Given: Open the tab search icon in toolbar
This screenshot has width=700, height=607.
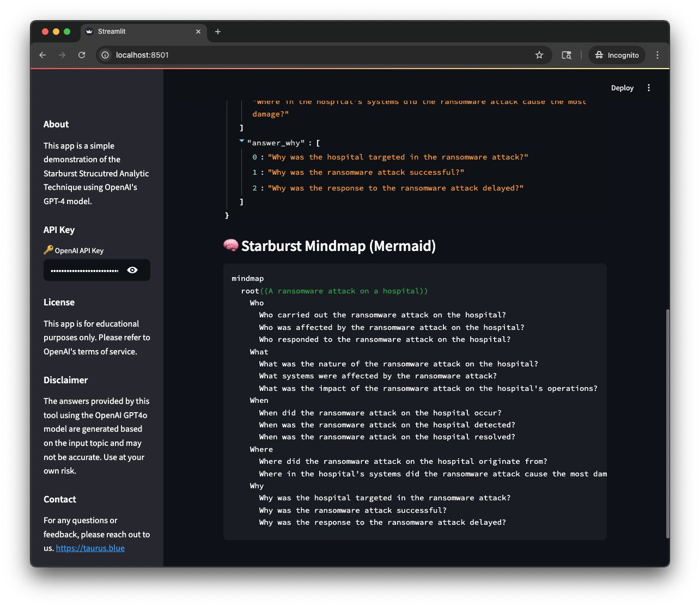Looking at the screenshot, I should [x=567, y=55].
